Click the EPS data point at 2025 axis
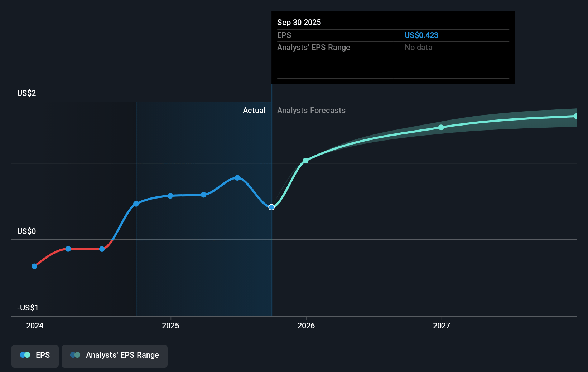Screen dimensions: 588x372 point(170,196)
